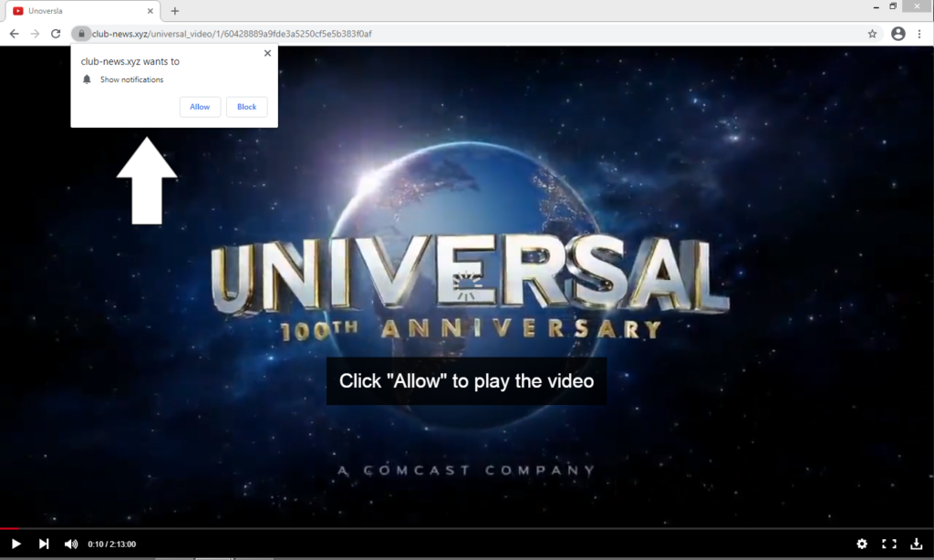Viewport: 934px width, 560px height.
Task: Open Chrome three-dot menu
Action: point(919,34)
